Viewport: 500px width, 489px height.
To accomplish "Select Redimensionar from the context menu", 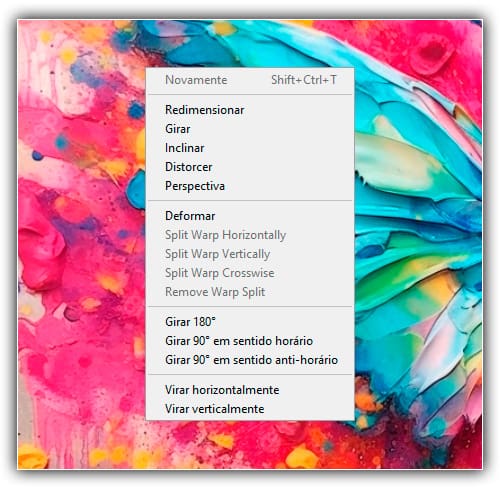I will tap(250, 110).
